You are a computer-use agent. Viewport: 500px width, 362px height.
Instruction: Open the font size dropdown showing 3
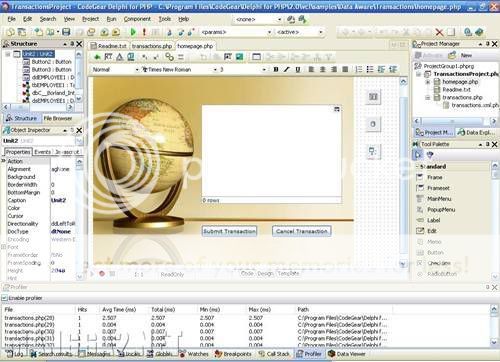tap(264, 70)
